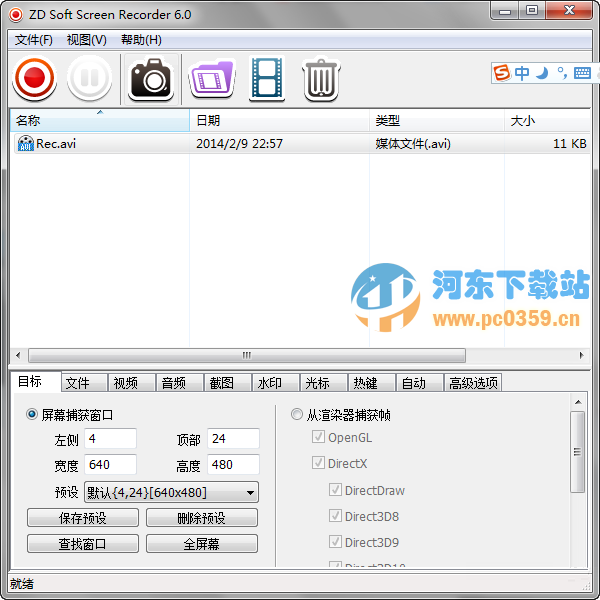Open the 文件(F) menu
Image resolution: width=600 pixels, height=600 pixels.
point(34,40)
